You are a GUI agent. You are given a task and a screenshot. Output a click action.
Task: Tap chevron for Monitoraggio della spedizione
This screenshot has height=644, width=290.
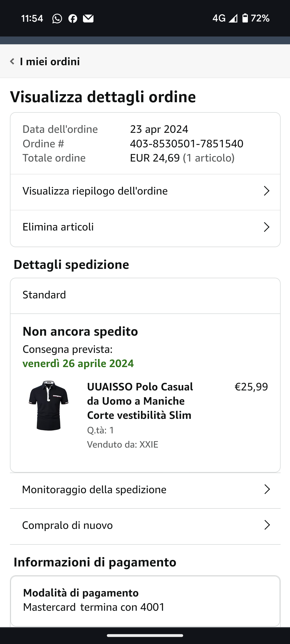pyautogui.click(x=267, y=489)
